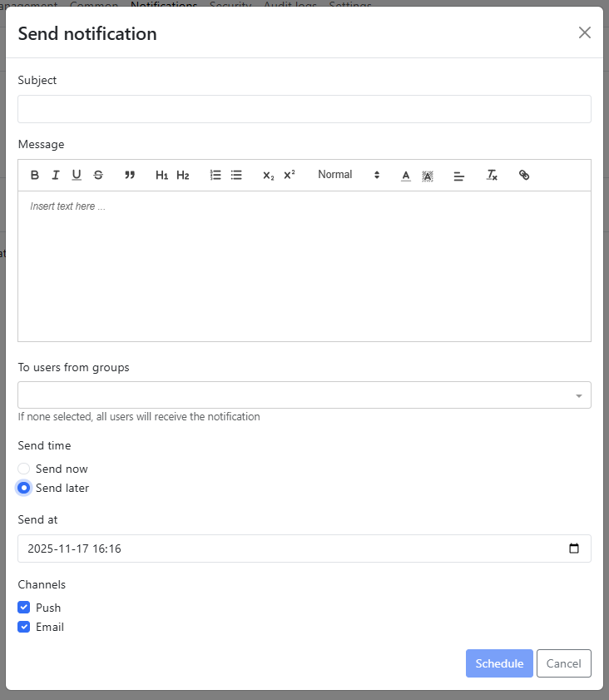Open the text alignment dropdown

(458, 176)
